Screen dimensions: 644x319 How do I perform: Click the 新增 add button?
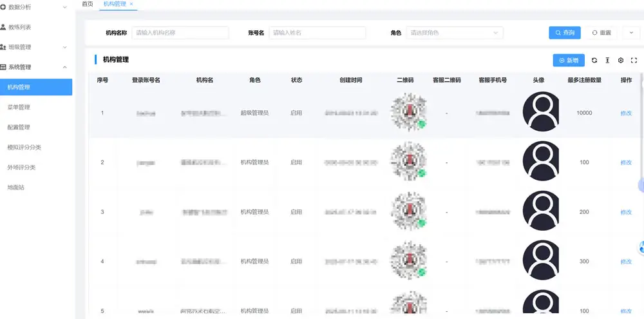tap(569, 61)
